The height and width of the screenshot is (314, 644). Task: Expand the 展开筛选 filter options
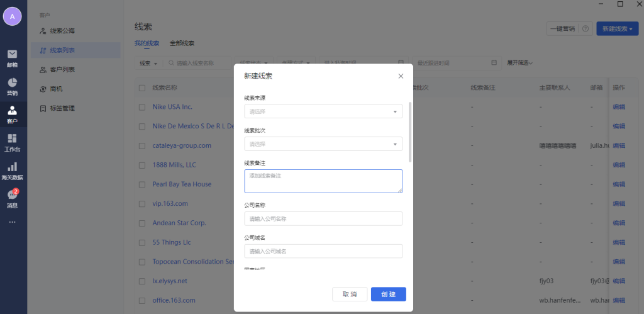(x=519, y=63)
